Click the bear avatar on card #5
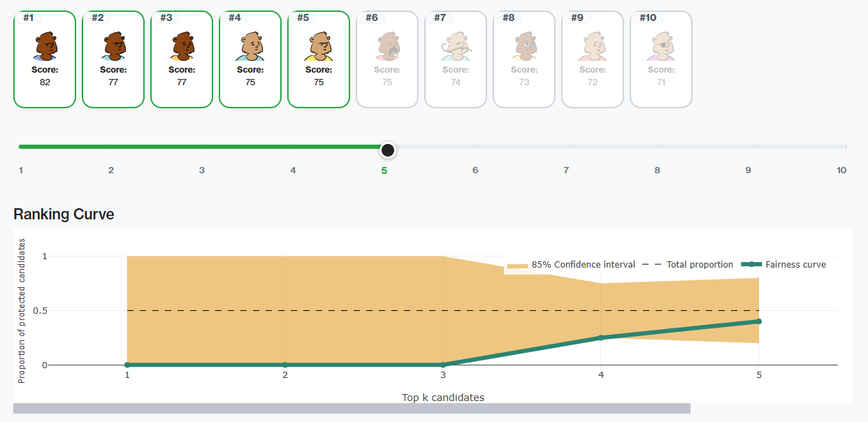Image resolution: width=868 pixels, height=422 pixels. click(x=319, y=48)
